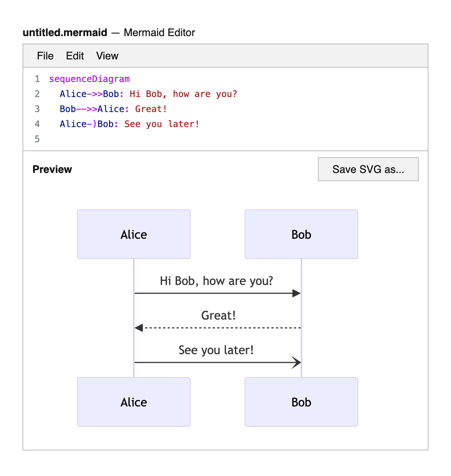Click the solid arrowhead pointing at Bob
The height and width of the screenshot is (476, 451).
point(297,293)
